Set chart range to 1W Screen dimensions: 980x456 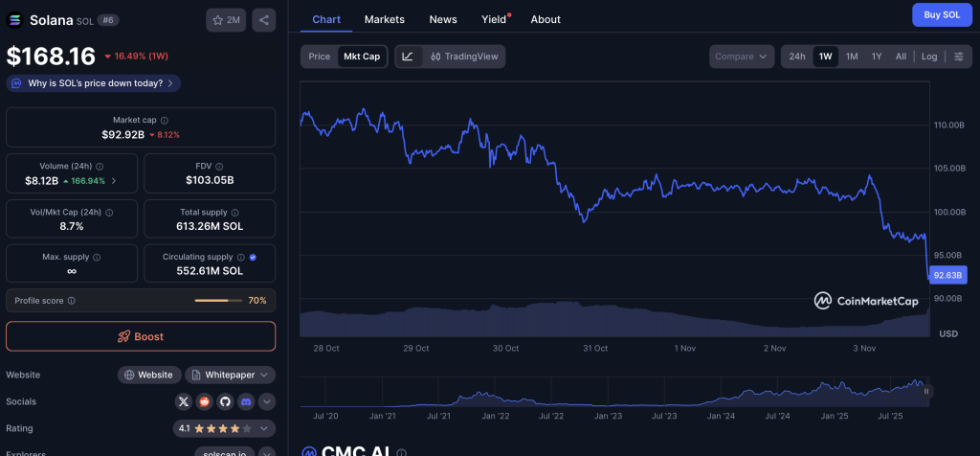826,57
